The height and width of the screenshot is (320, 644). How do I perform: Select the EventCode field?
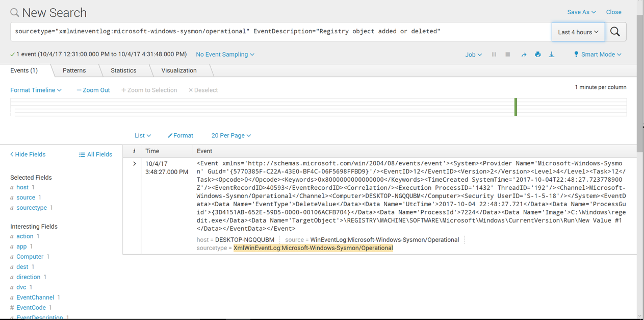(x=31, y=308)
